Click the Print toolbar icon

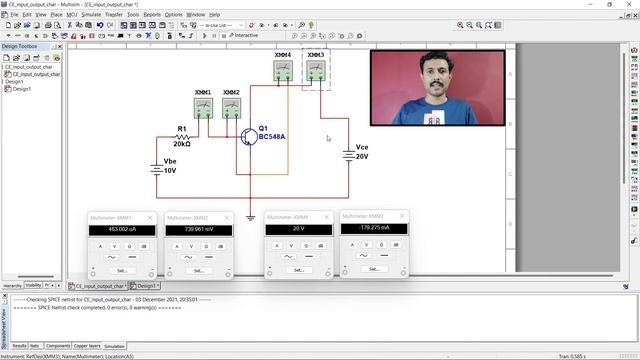point(48,25)
